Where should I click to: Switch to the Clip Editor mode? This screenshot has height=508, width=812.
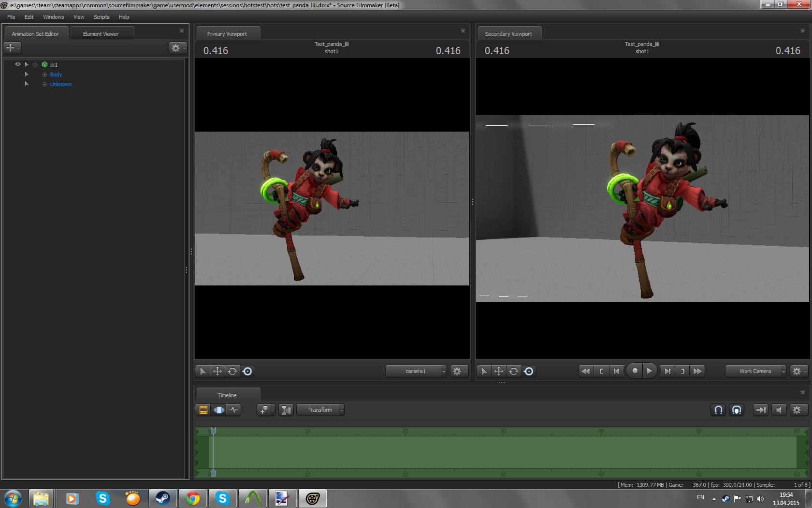pos(203,410)
